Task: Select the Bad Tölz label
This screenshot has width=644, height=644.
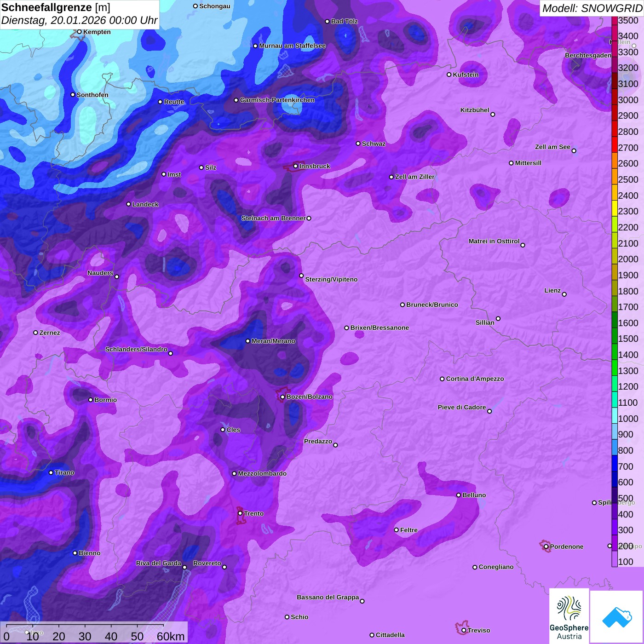Action: (x=345, y=21)
